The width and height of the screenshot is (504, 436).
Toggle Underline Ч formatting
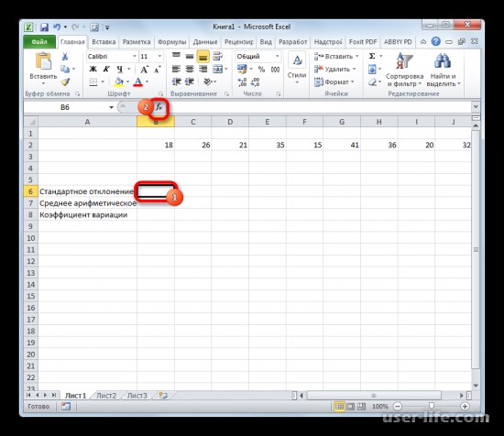(x=119, y=69)
